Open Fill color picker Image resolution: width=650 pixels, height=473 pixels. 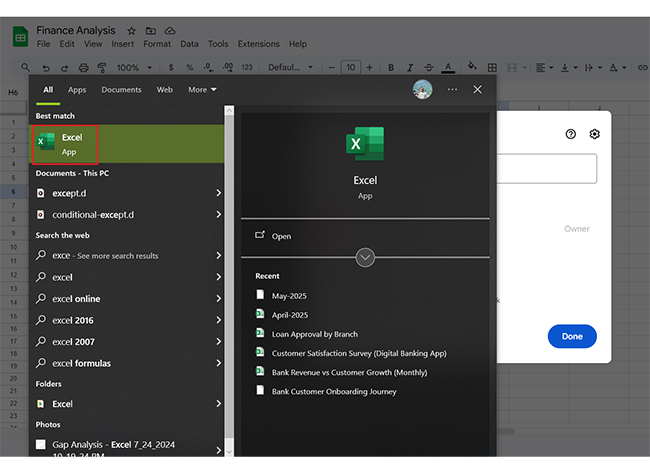click(x=472, y=66)
